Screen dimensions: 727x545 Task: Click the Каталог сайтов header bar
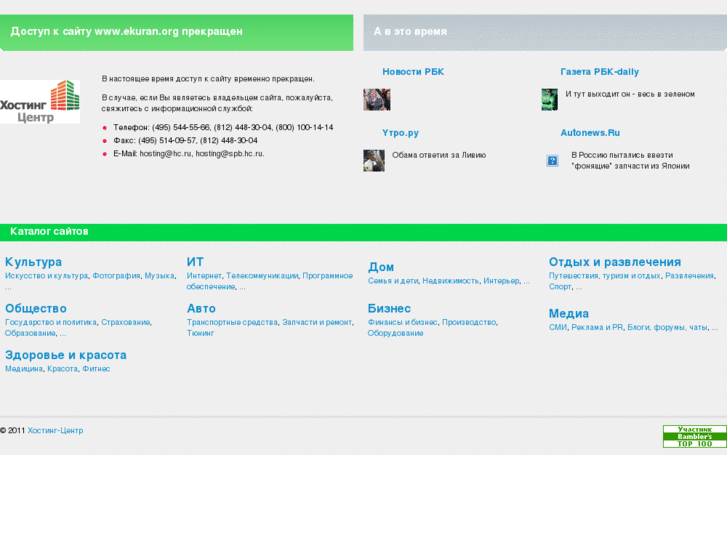coord(364,232)
